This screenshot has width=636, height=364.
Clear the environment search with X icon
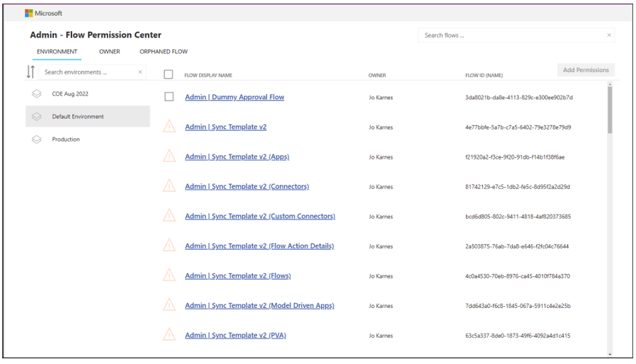click(x=140, y=72)
